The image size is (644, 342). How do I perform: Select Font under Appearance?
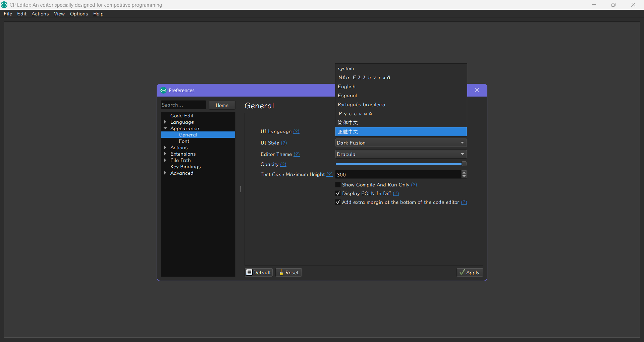tap(184, 141)
